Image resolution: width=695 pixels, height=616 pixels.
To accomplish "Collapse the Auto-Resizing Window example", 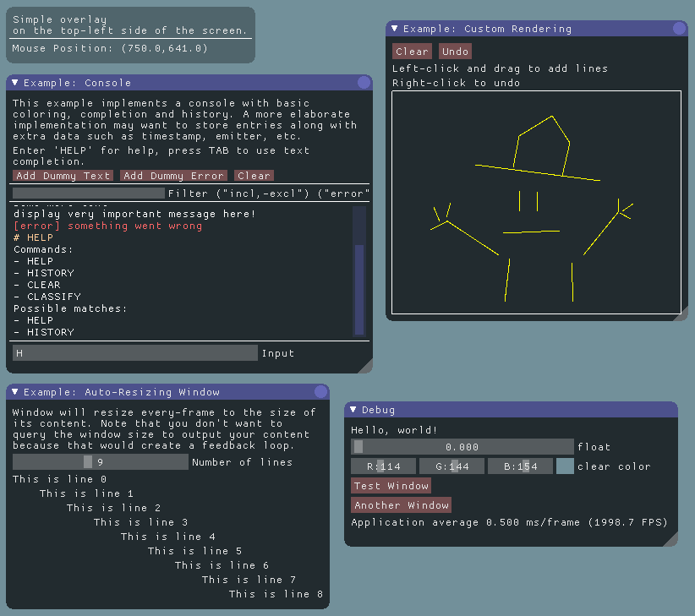I will (14, 391).
